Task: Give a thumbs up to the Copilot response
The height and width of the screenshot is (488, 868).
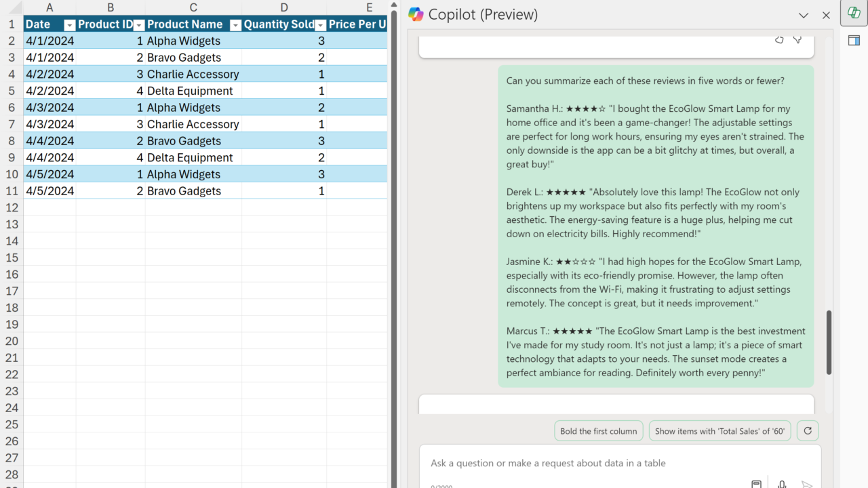Action: (x=779, y=39)
